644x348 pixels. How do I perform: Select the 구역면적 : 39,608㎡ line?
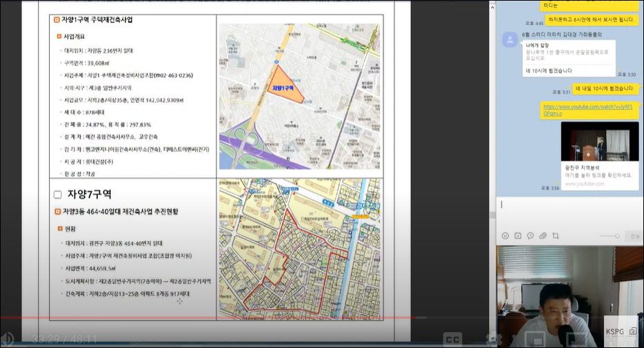pos(86,64)
